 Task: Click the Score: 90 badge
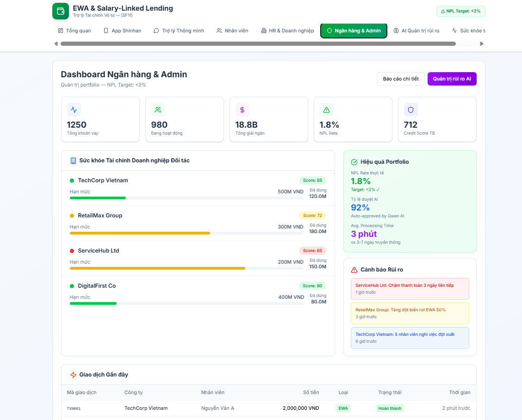[312, 286]
